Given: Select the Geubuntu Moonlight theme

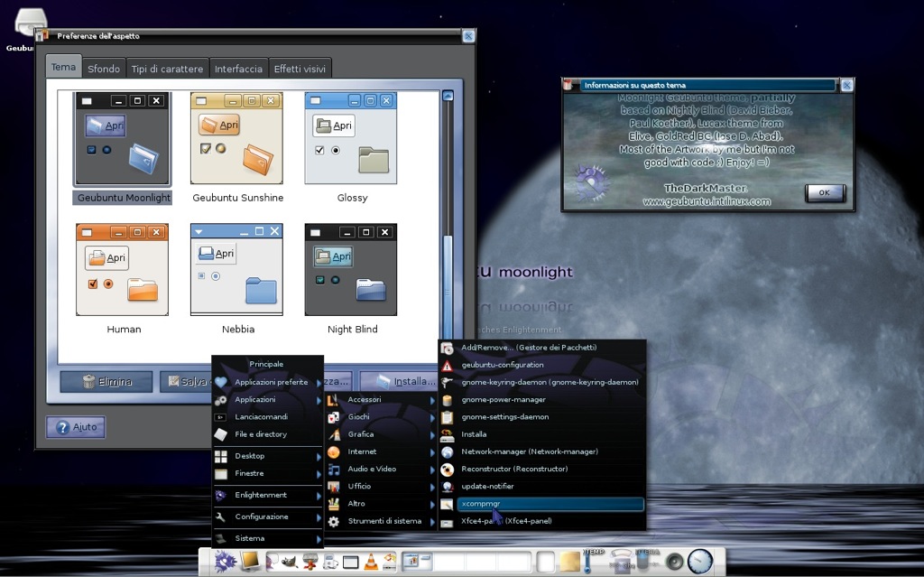Looking at the screenshot, I should coord(123,148).
